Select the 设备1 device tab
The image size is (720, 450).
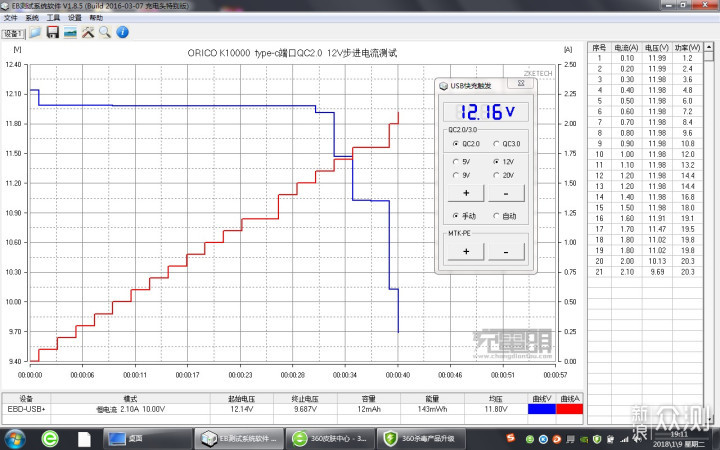pos(12,33)
